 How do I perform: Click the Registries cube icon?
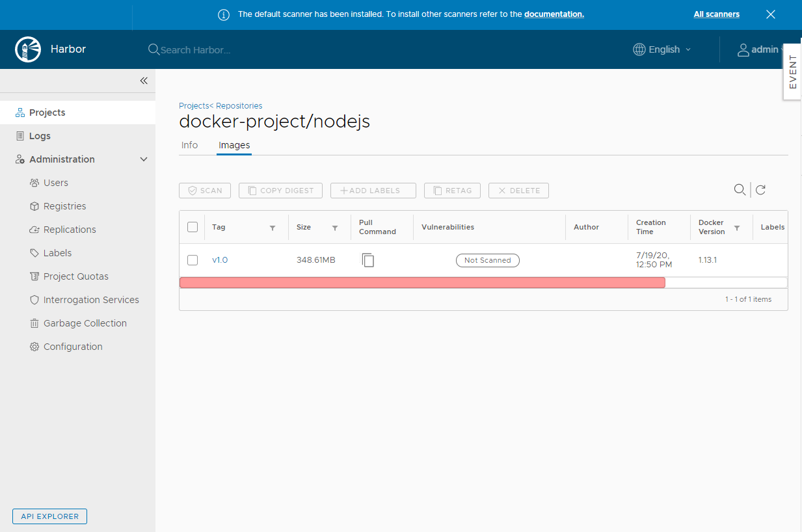pyautogui.click(x=34, y=206)
